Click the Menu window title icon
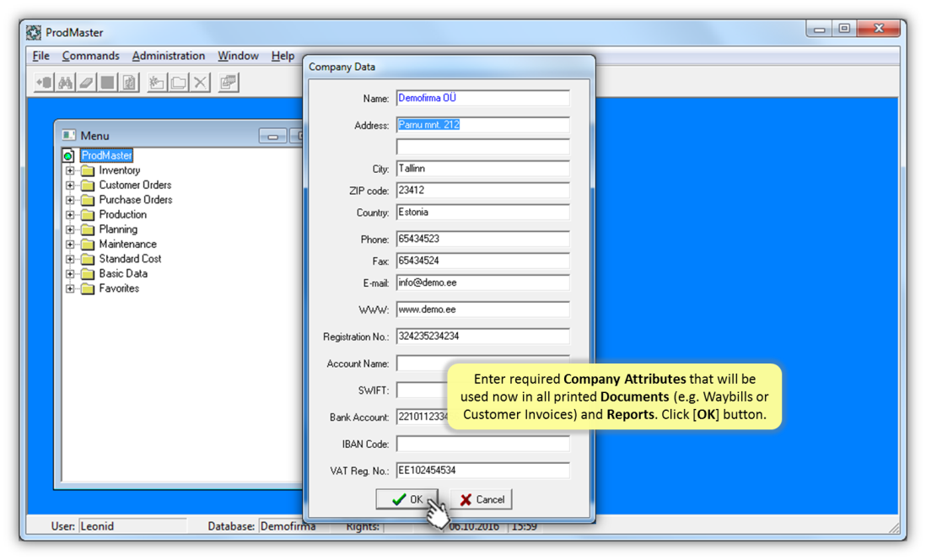Screen dimensions: 926x560 click(68, 135)
